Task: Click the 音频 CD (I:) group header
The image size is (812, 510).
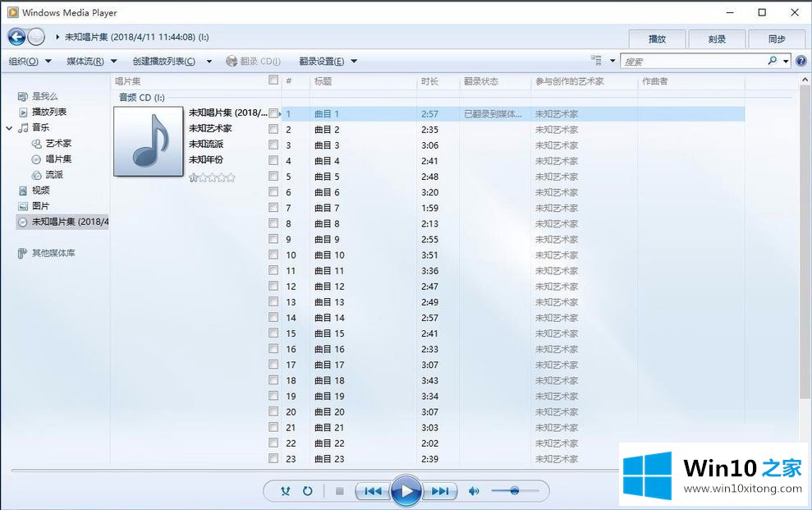Action: tap(142, 98)
